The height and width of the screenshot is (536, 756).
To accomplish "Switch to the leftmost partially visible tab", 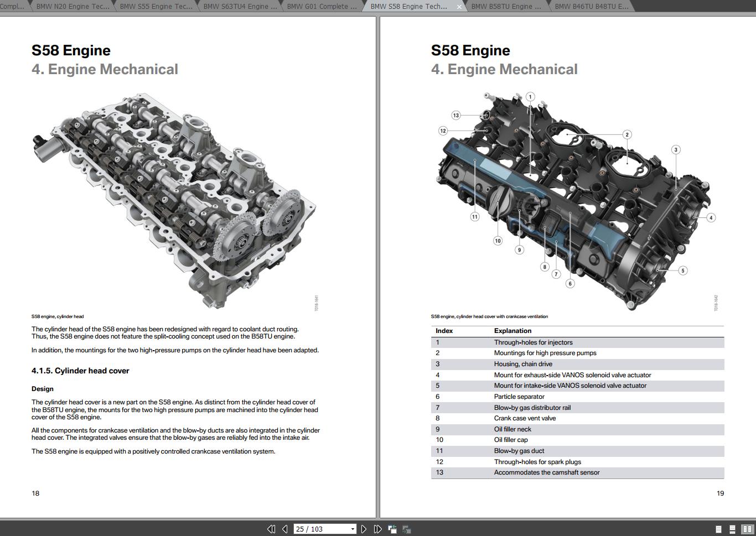I will [x=11, y=6].
